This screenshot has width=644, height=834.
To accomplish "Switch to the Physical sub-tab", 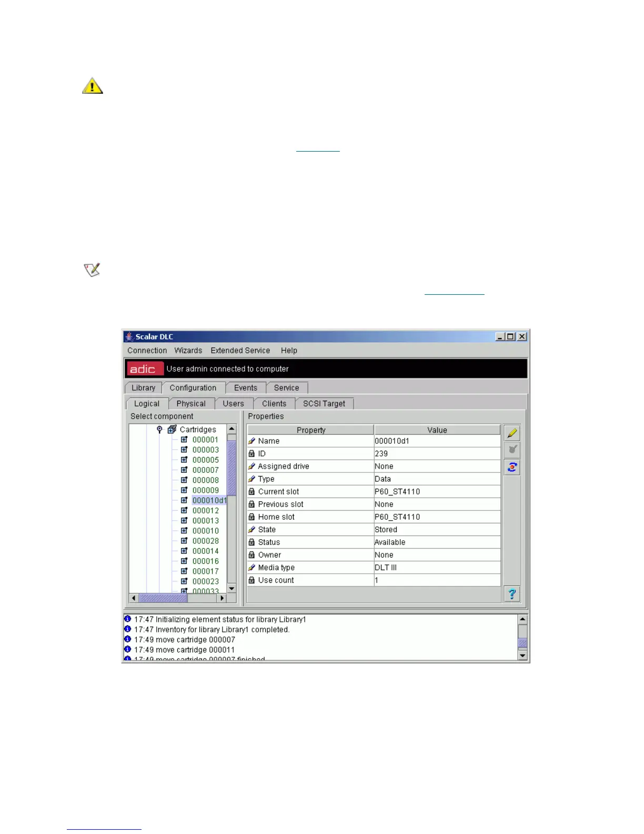I will tap(191, 404).
